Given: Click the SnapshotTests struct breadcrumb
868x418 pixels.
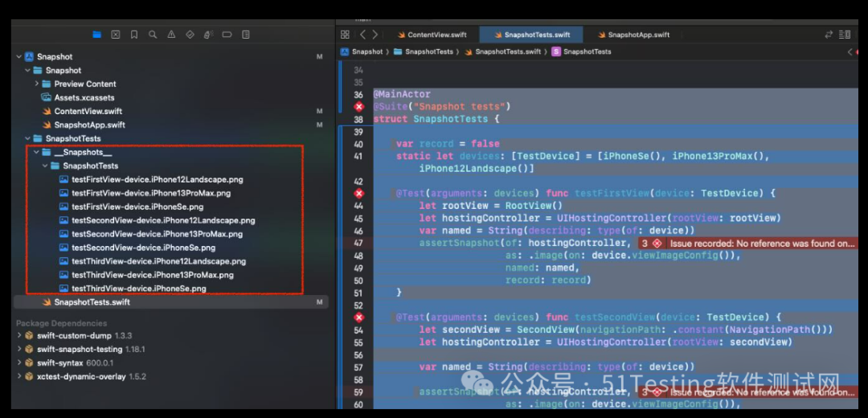Looking at the screenshot, I should (582, 51).
